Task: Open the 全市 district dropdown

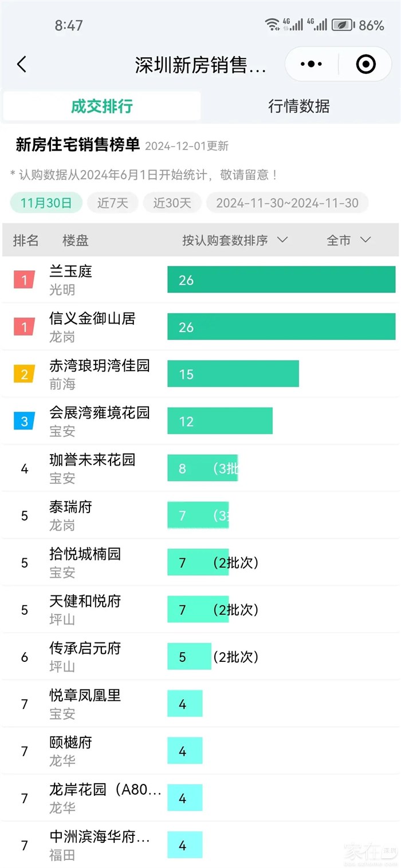Action: 348,240
